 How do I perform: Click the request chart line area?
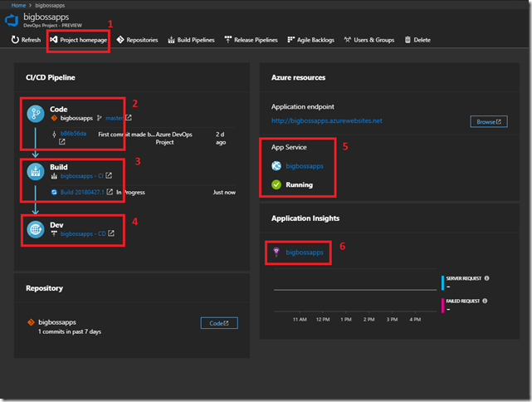pos(355,290)
